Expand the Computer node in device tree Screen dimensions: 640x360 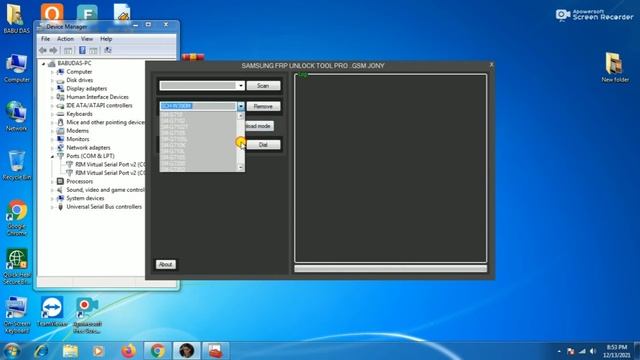pos(52,72)
